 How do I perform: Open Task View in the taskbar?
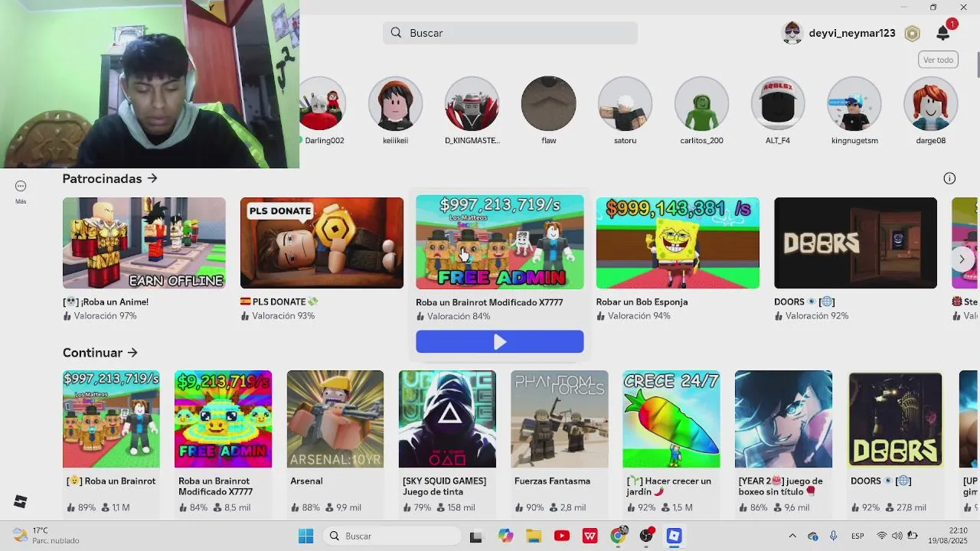[x=475, y=536]
